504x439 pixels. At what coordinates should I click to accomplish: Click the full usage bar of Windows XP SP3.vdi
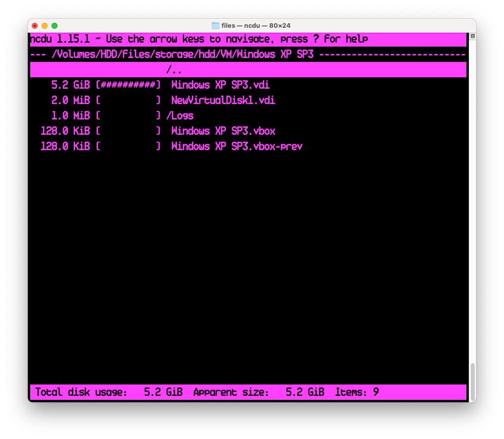click(x=128, y=85)
